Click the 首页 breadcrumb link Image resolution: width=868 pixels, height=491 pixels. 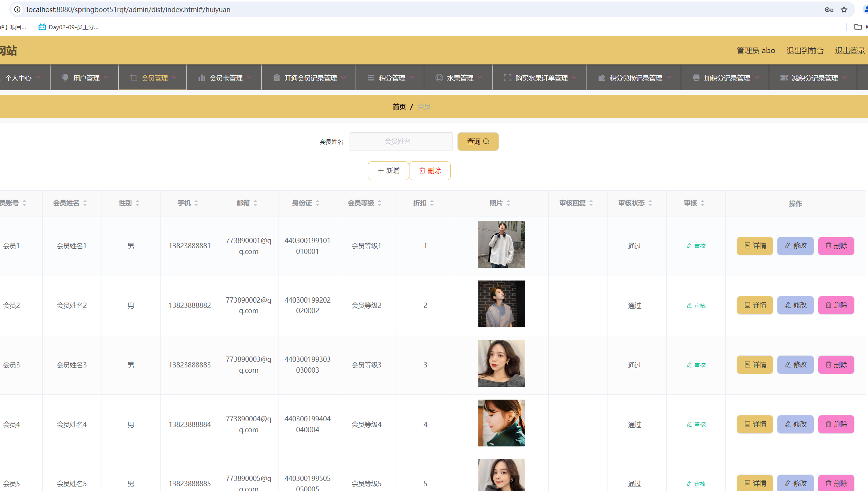pos(399,107)
